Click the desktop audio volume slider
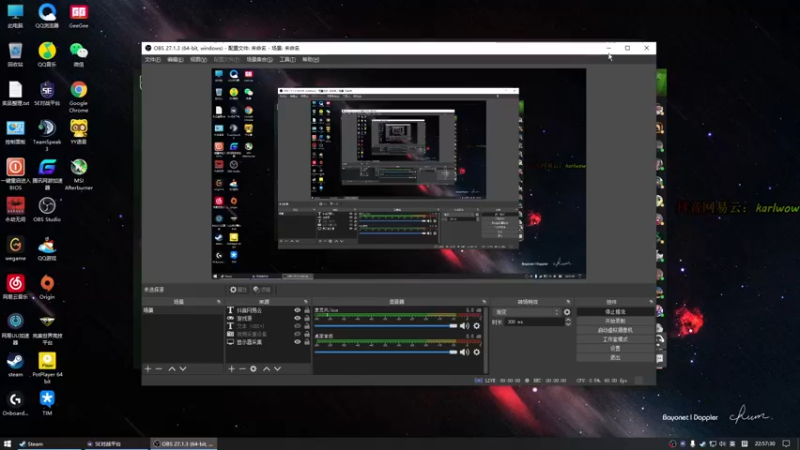Screen dimensions: 800x450 [x=386, y=352]
